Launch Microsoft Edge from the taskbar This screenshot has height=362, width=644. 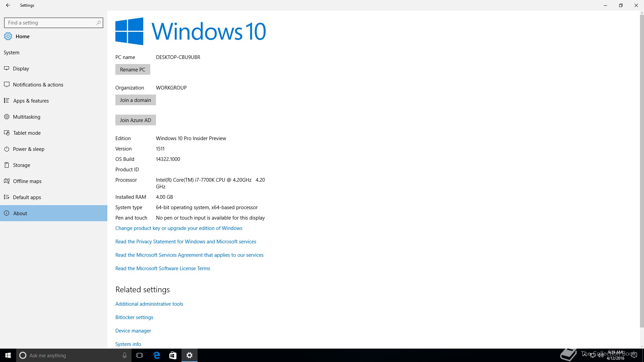pyautogui.click(x=157, y=355)
